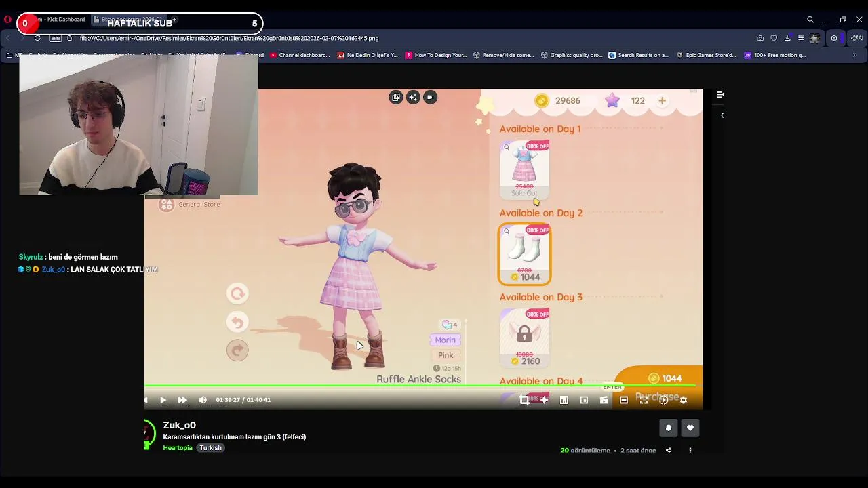Screen dimensions: 868x488
Task: Click the redo arrow button beside character
Action: 237,350
